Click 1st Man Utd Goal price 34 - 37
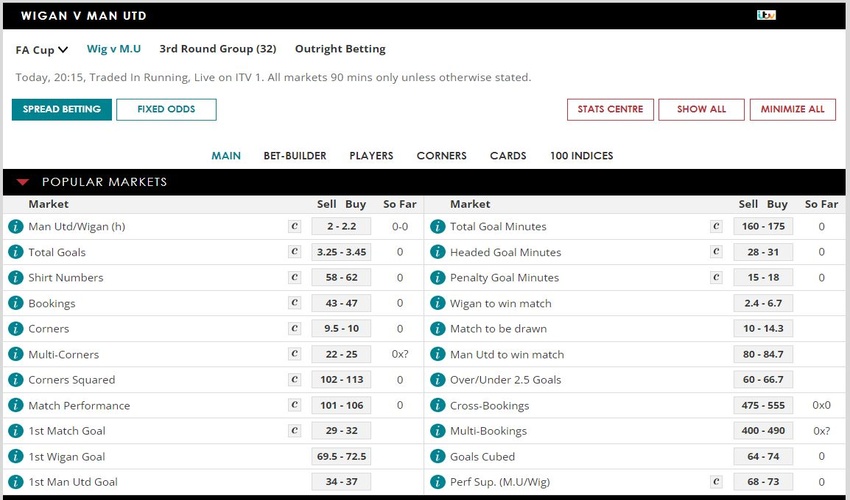The width and height of the screenshot is (850, 500). (342, 482)
